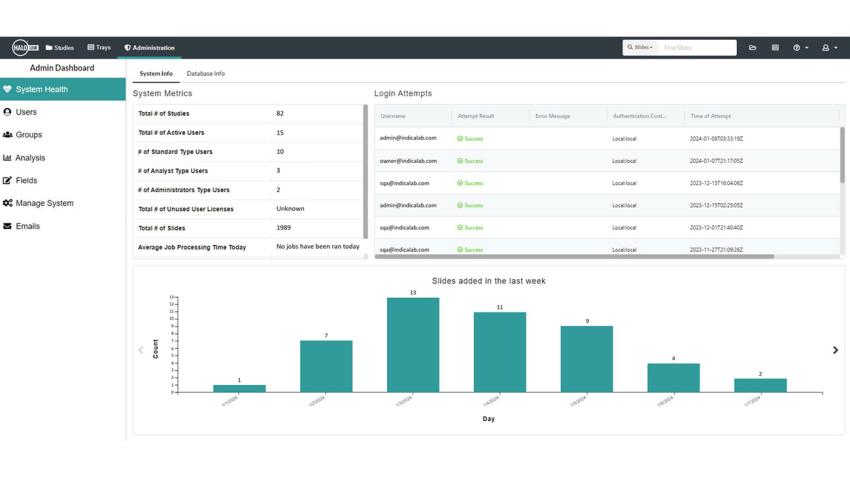This screenshot has height=478, width=850.
Task: Click the tallest chart bar labeled 13
Action: (413, 344)
